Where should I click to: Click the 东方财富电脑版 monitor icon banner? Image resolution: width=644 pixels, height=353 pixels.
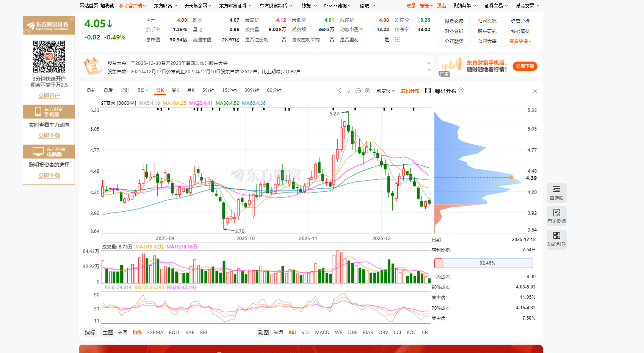point(49,151)
